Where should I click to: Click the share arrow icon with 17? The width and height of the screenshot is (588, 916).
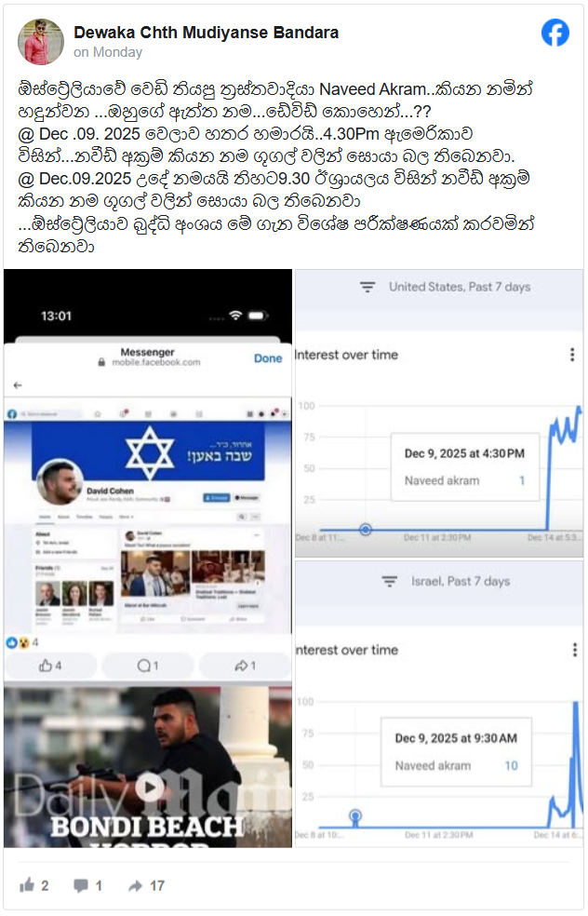point(136,886)
